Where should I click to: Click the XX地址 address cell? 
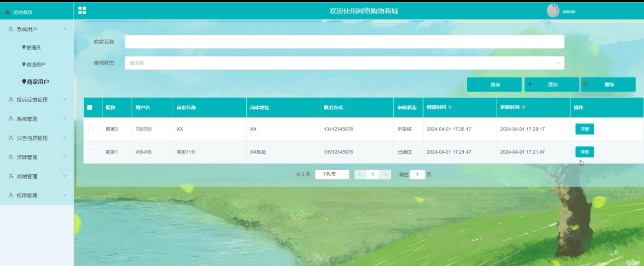258,152
